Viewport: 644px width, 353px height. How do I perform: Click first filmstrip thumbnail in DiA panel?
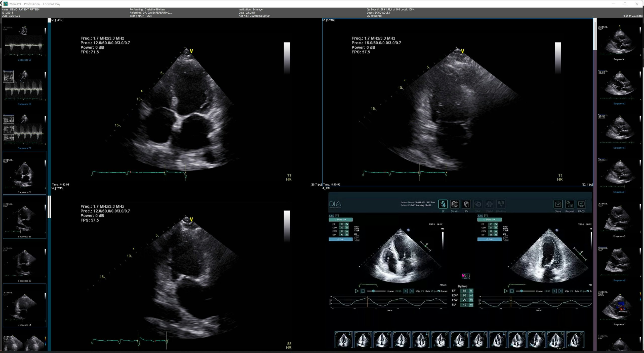pos(344,339)
